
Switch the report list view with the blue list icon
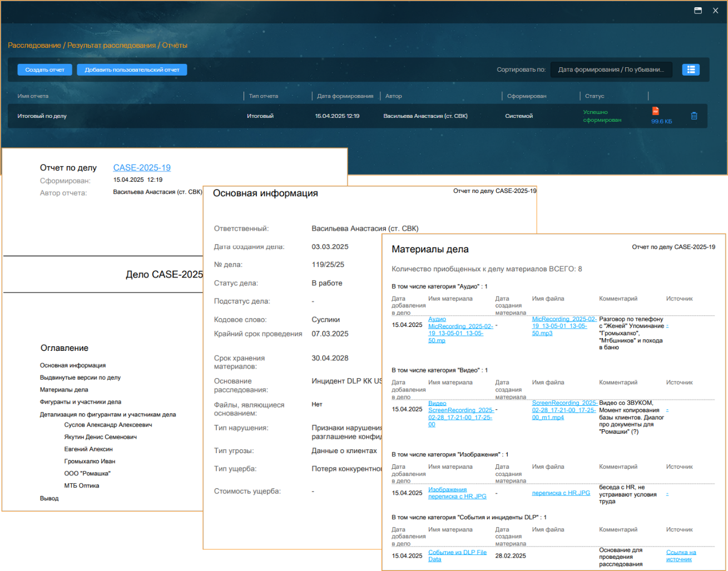click(x=691, y=69)
